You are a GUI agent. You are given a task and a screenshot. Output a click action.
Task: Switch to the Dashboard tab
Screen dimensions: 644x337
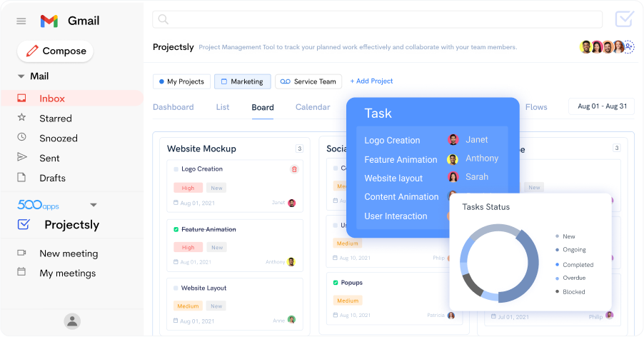(173, 107)
